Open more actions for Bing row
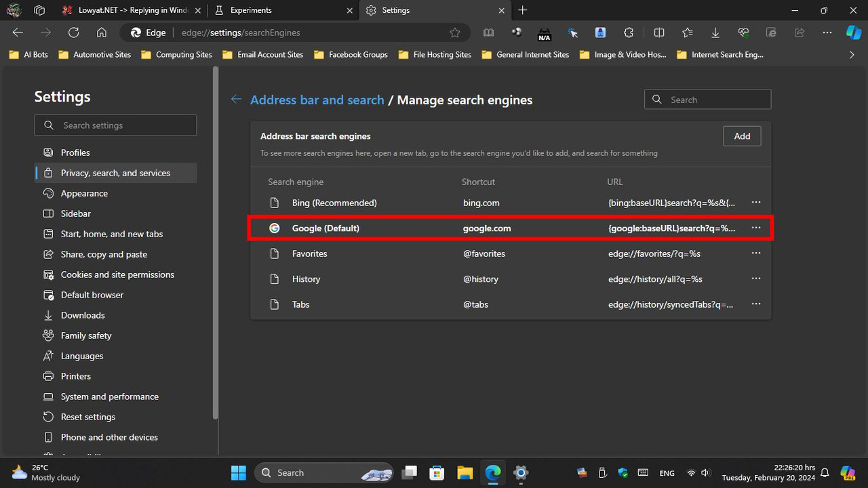868x488 pixels. [756, 203]
